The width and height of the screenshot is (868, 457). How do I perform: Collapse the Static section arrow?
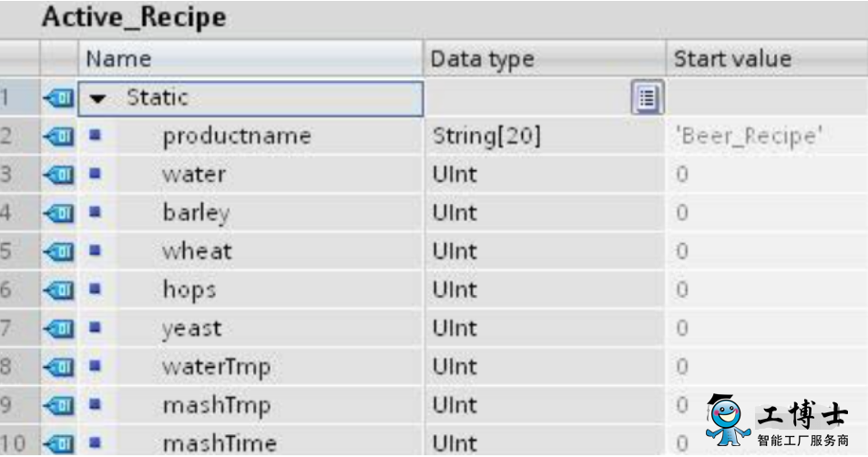[x=98, y=99]
